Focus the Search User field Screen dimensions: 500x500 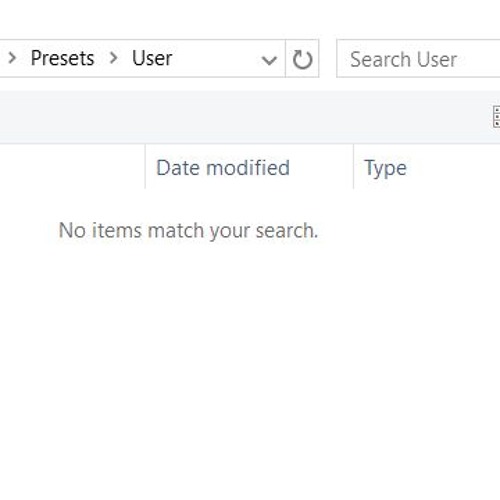[x=418, y=59]
